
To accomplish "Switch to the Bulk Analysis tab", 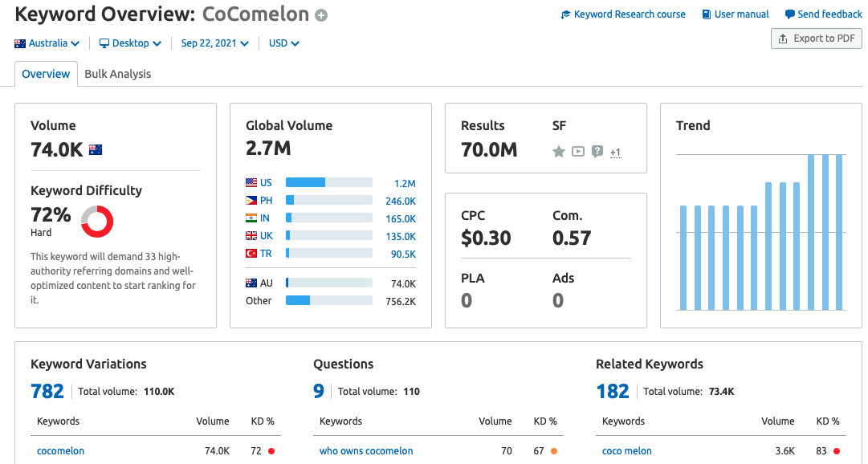I will [118, 74].
